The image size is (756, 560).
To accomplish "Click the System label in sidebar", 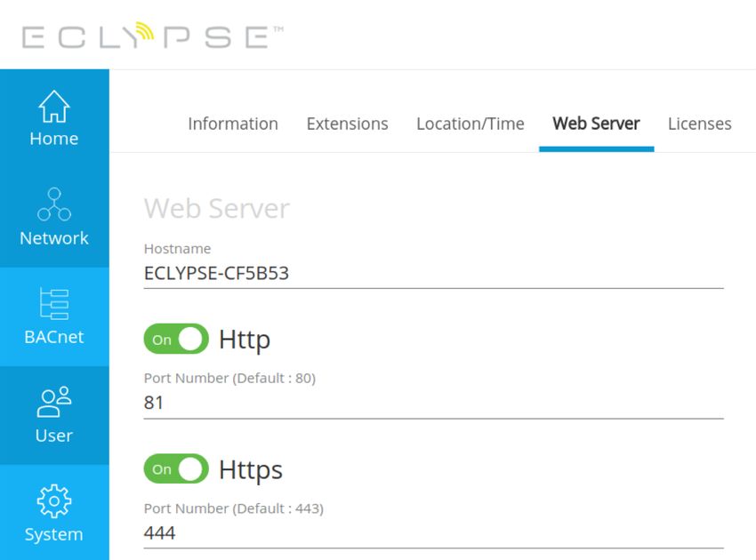I will pos(54,534).
